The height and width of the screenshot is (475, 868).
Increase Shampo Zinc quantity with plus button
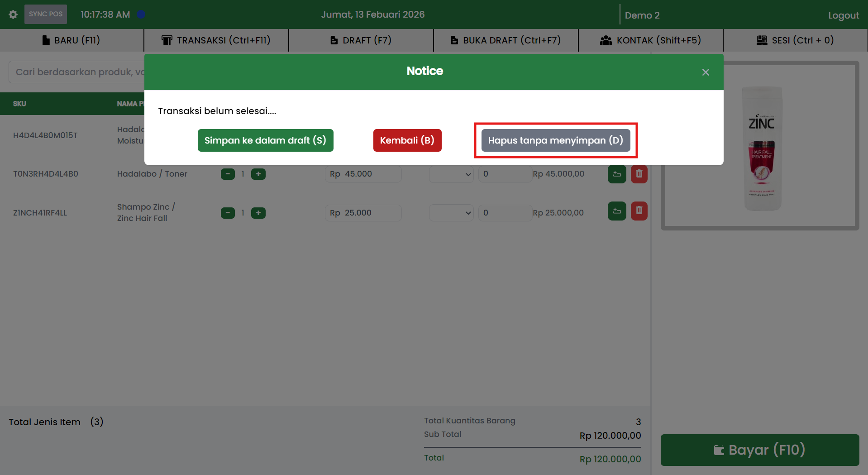tap(258, 213)
